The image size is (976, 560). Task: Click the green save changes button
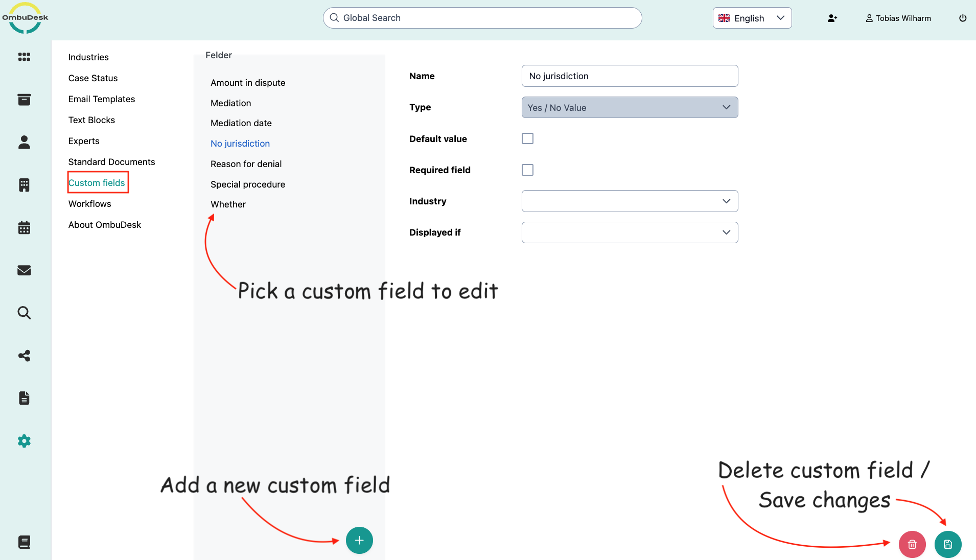tap(948, 545)
